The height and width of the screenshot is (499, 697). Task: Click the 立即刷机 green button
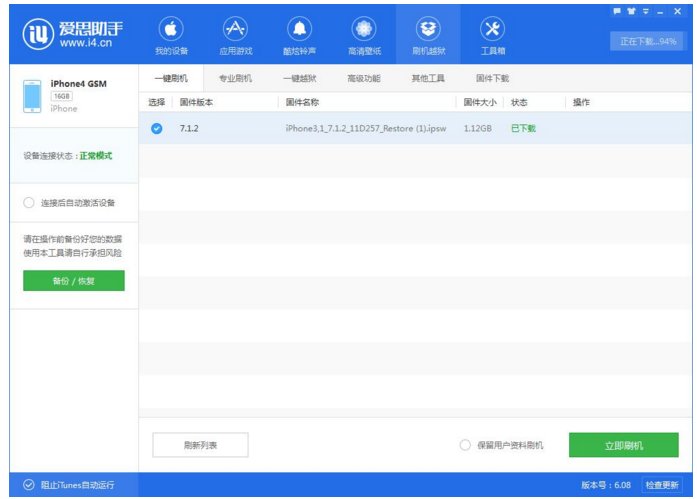624,445
